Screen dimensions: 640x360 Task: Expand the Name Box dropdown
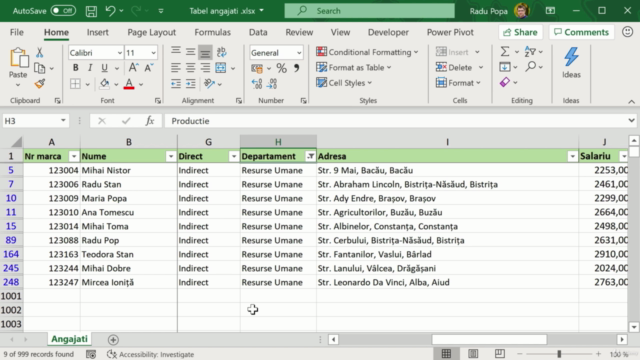click(63, 120)
